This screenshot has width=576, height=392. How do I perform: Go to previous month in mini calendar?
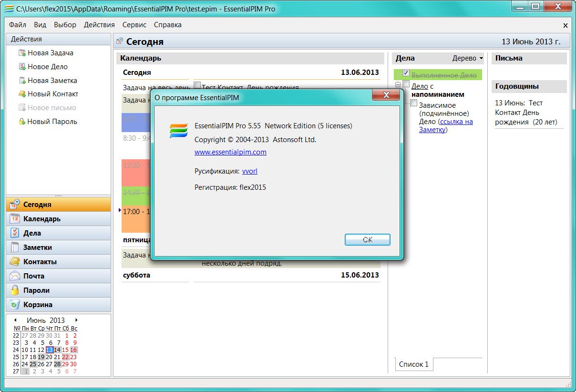click(15, 320)
